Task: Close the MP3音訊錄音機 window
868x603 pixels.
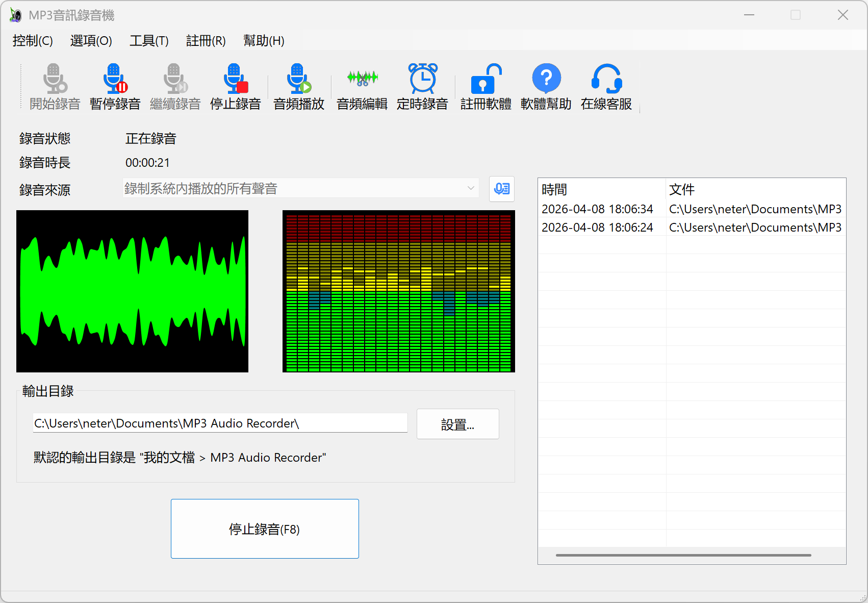Action: coord(843,15)
